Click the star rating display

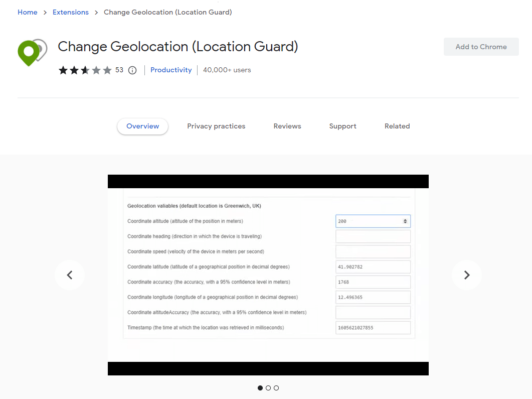tap(85, 70)
